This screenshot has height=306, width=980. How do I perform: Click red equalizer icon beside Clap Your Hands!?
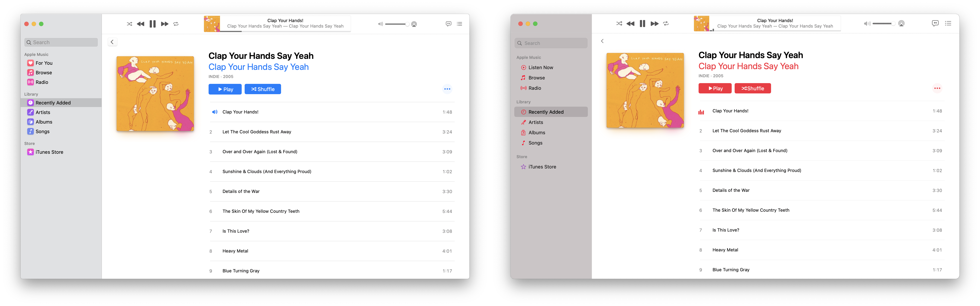coord(701,112)
